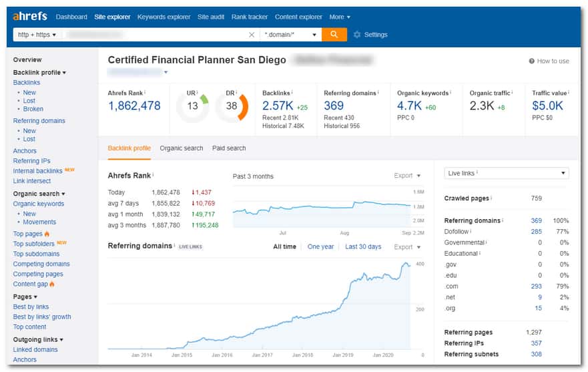588x372 pixels.
Task: Click .org referring domains count 15
Action: tap(539, 308)
